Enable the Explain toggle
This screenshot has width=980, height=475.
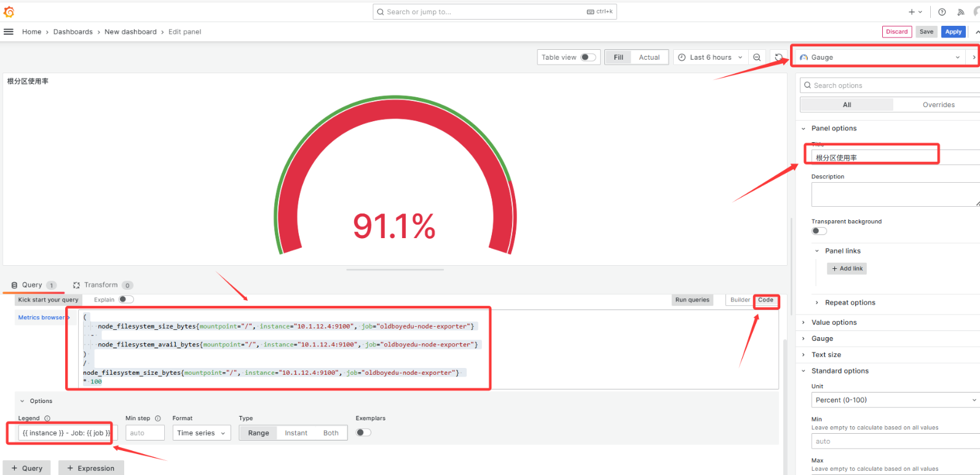pos(125,300)
